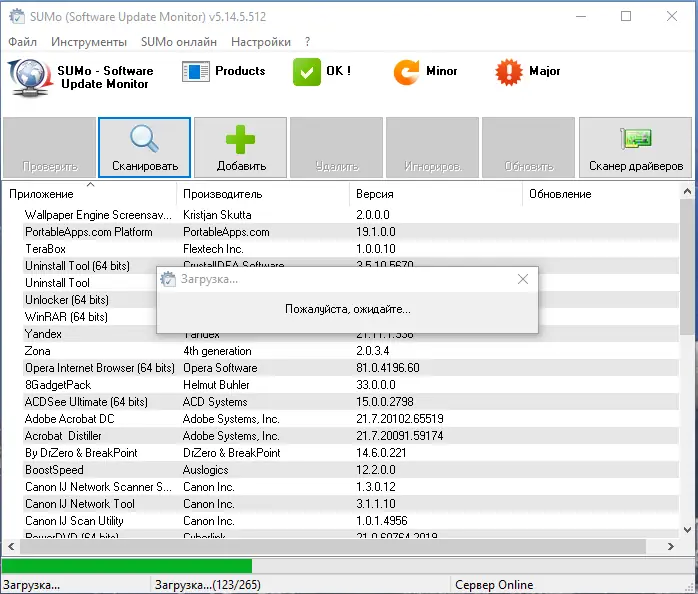Click the Auslogics producer cell
The height and width of the screenshot is (594, 698).
(x=205, y=469)
